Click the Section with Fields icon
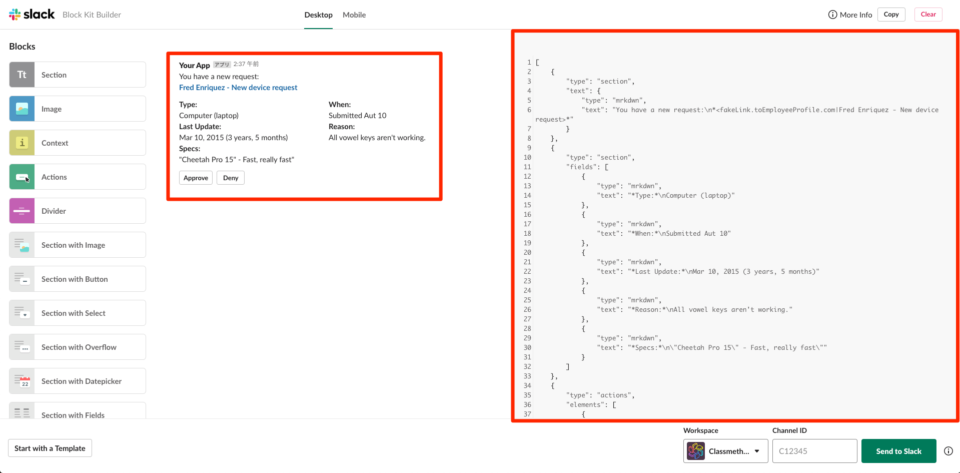Screen dimensions: 960x473 (21, 412)
